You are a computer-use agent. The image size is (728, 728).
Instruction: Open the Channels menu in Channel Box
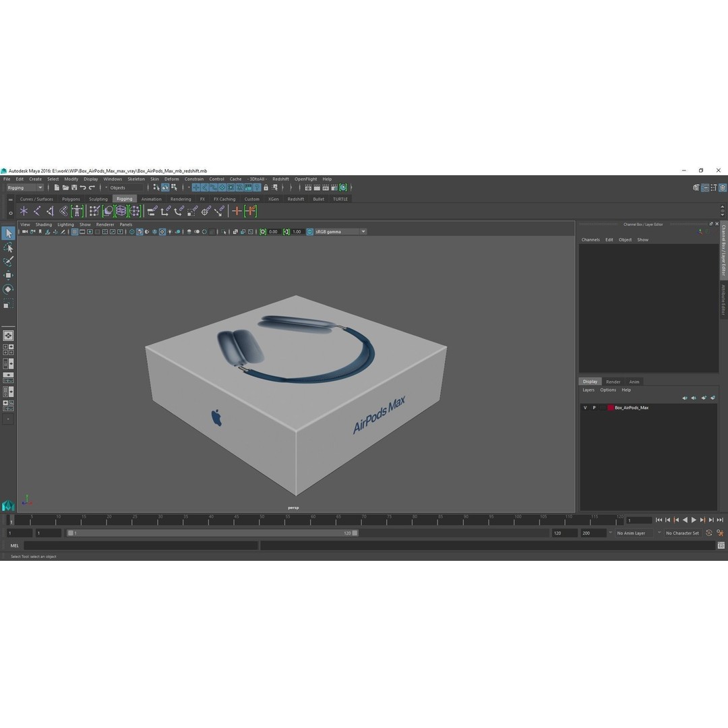pos(590,239)
